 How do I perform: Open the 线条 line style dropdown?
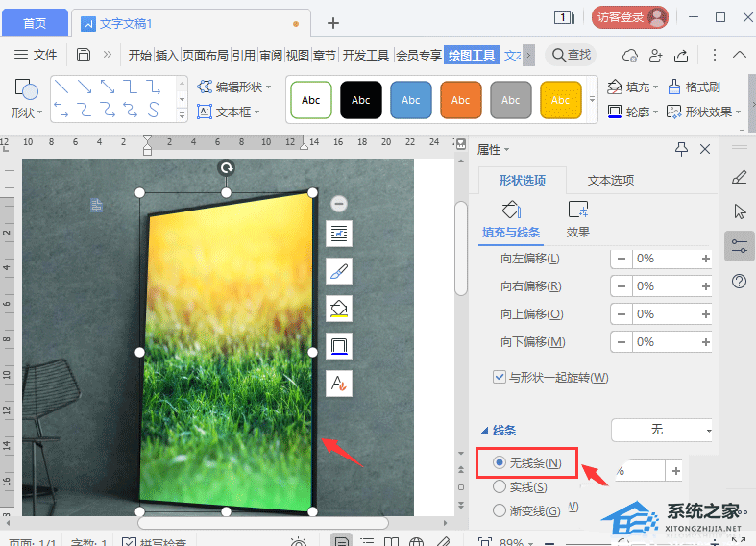[x=663, y=430]
